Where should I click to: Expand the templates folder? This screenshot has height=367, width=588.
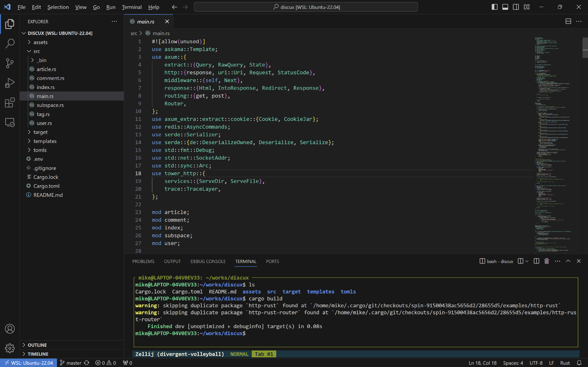point(45,141)
